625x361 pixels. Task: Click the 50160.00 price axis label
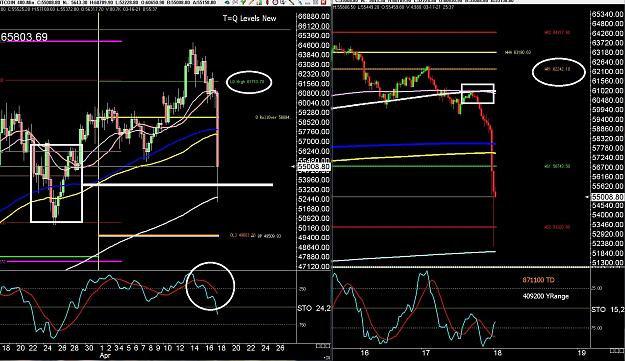pyautogui.click(x=314, y=228)
